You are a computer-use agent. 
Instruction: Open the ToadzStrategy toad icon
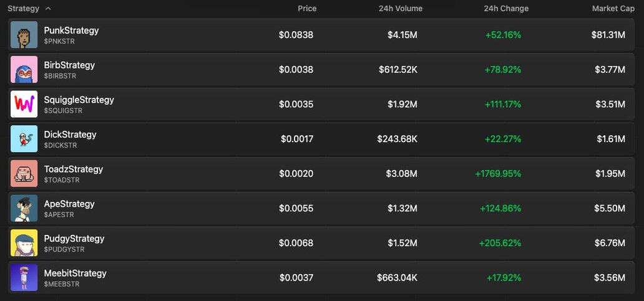coord(24,173)
